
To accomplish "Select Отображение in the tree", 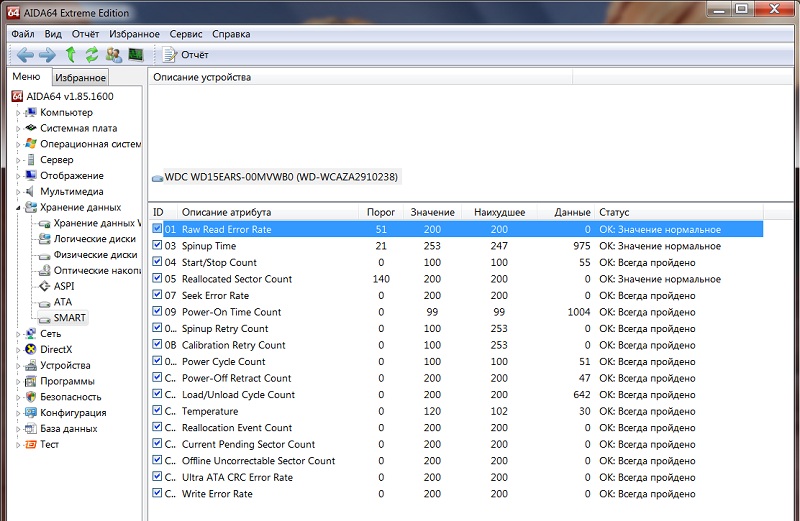I will (72, 176).
